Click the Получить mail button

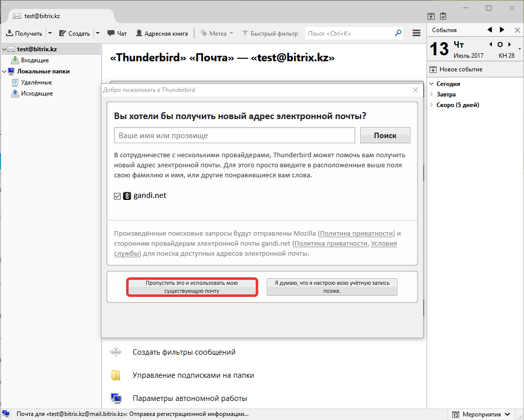pyautogui.click(x=25, y=34)
